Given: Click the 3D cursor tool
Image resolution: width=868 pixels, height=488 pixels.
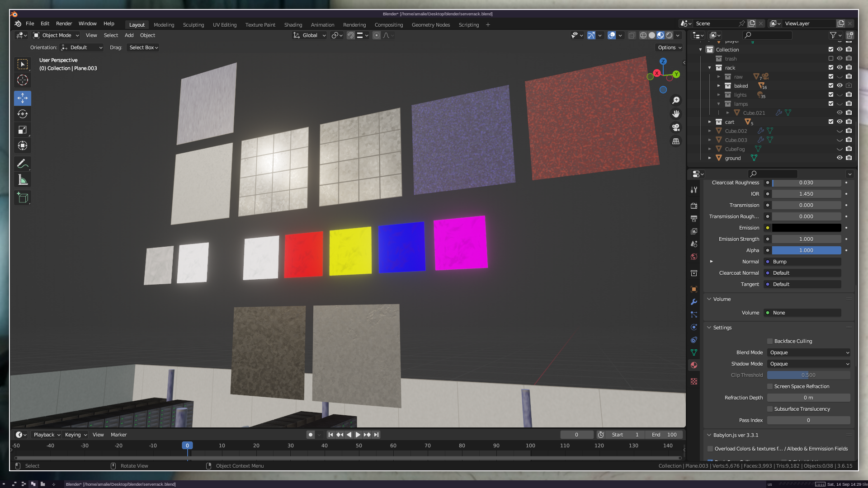Looking at the screenshot, I should pos(23,80).
